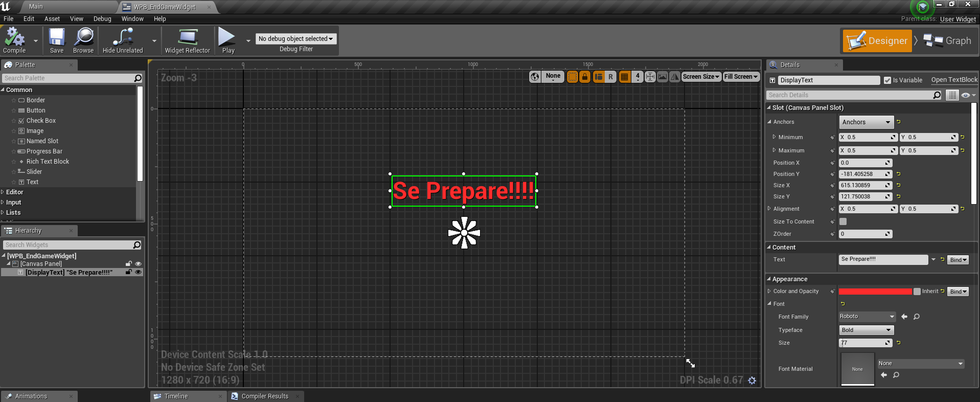
Task: Open the Widget Reflector
Action: point(187,40)
